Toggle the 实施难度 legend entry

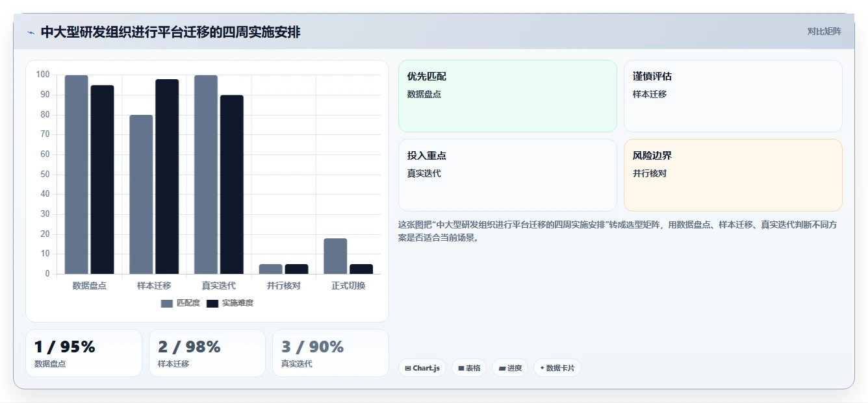[230, 303]
